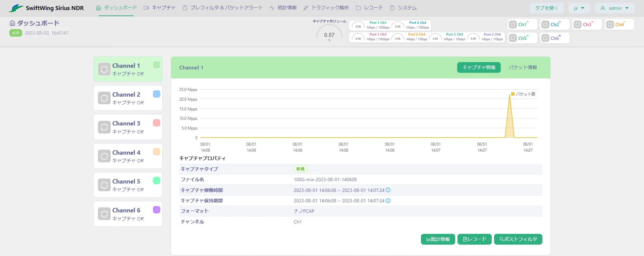The width and height of the screenshot is (644, 256).
Task: Click the NTP status badge
Action: tap(16, 33)
